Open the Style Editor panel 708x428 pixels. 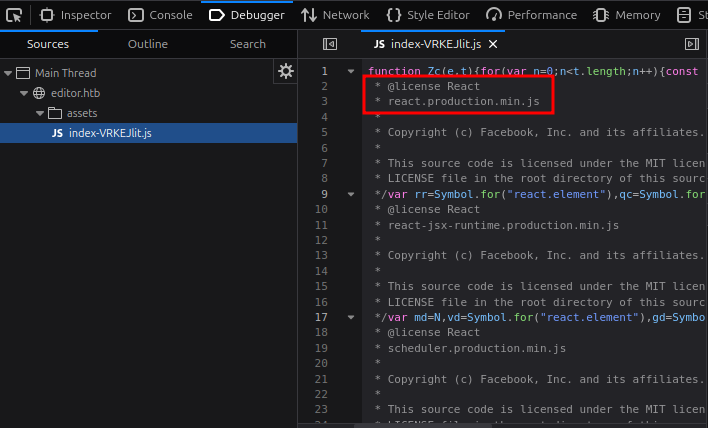pyautogui.click(x=429, y=15)
